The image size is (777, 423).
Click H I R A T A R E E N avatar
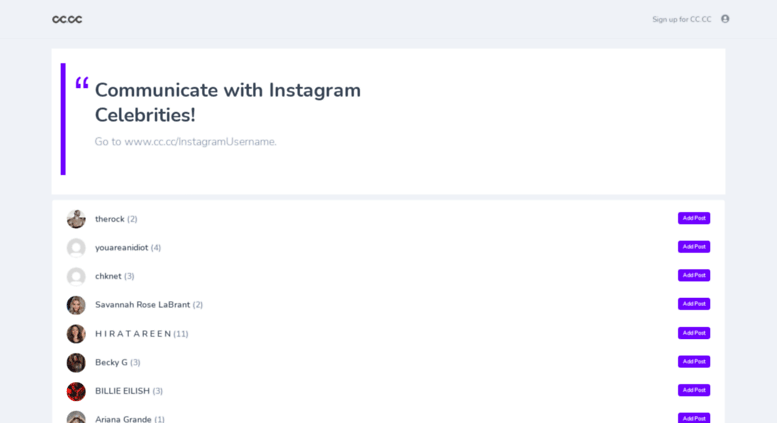point(76,334)
